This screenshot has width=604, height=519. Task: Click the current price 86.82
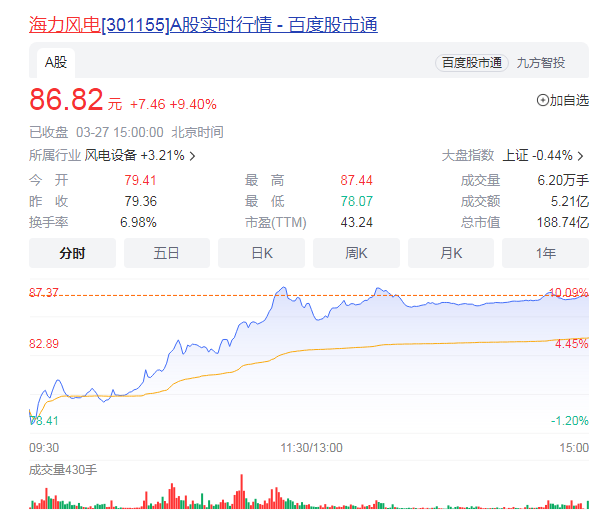(66, 101)
